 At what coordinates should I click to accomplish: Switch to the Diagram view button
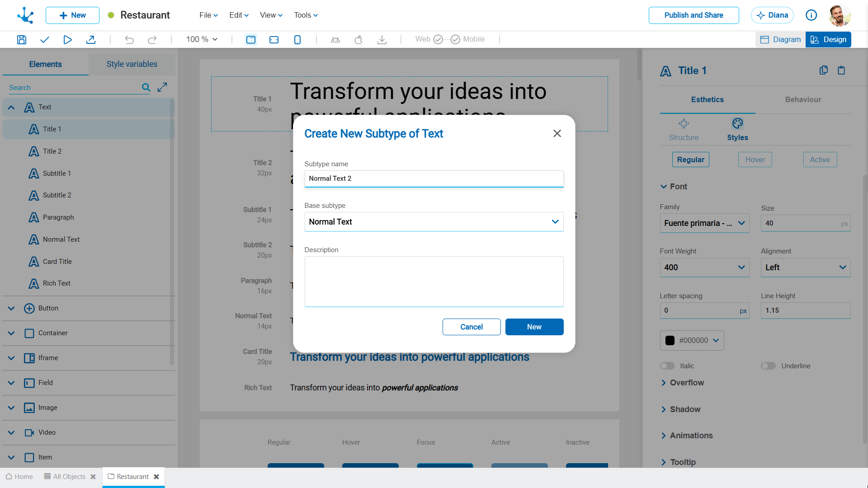pos(781,40)
